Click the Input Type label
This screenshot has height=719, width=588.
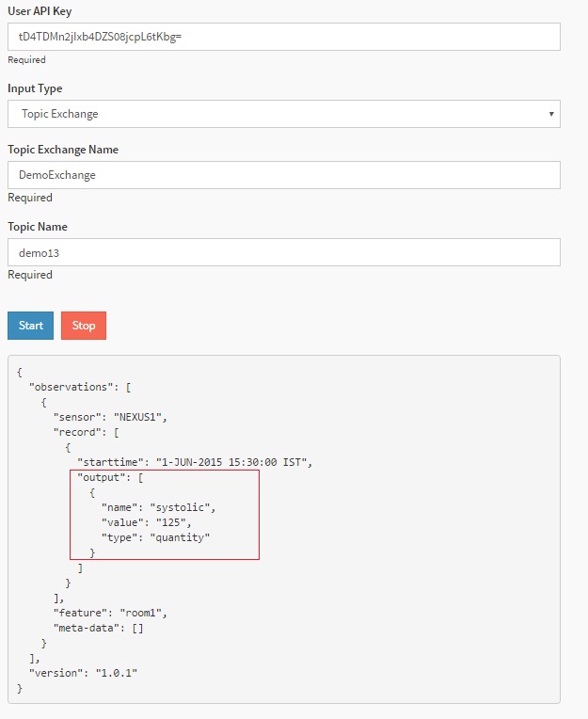tap(35, 88)
